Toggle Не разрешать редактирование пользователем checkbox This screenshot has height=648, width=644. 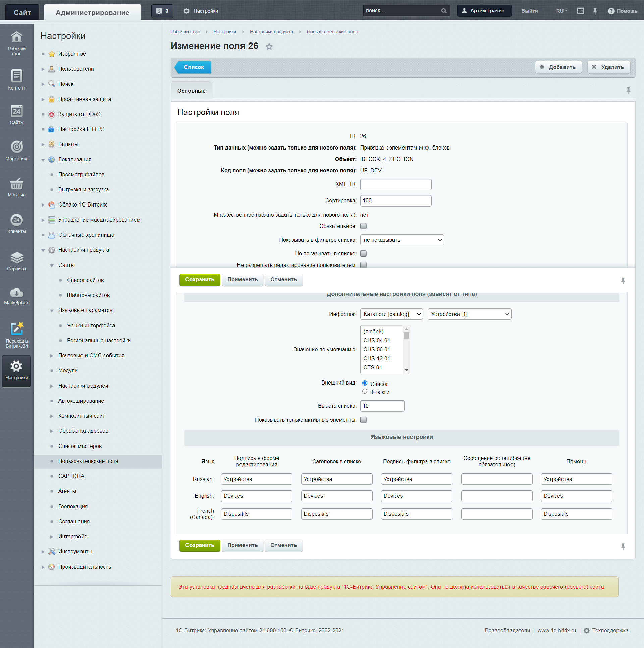[x=363, y=264]
